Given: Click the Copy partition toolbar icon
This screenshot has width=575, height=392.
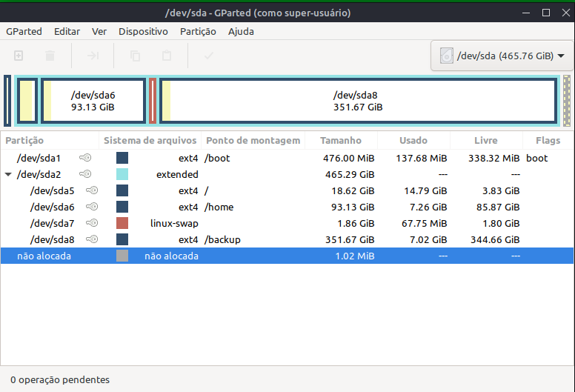Looking at the screenshot, I should coord(136,56).
